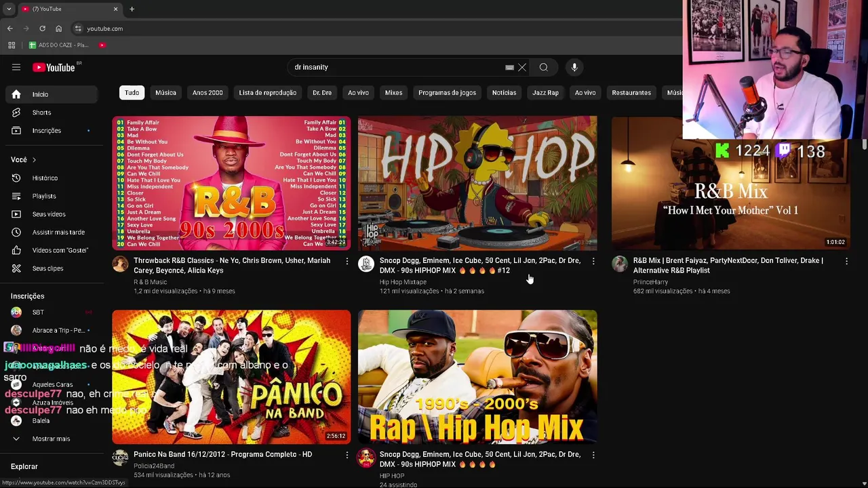Open Histórico in sidebar

[x=51, y=178]
